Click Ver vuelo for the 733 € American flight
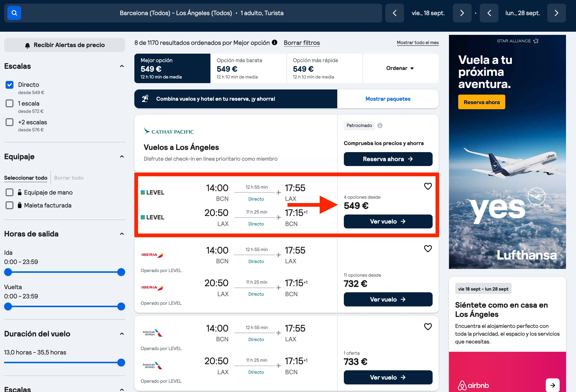 388,377
